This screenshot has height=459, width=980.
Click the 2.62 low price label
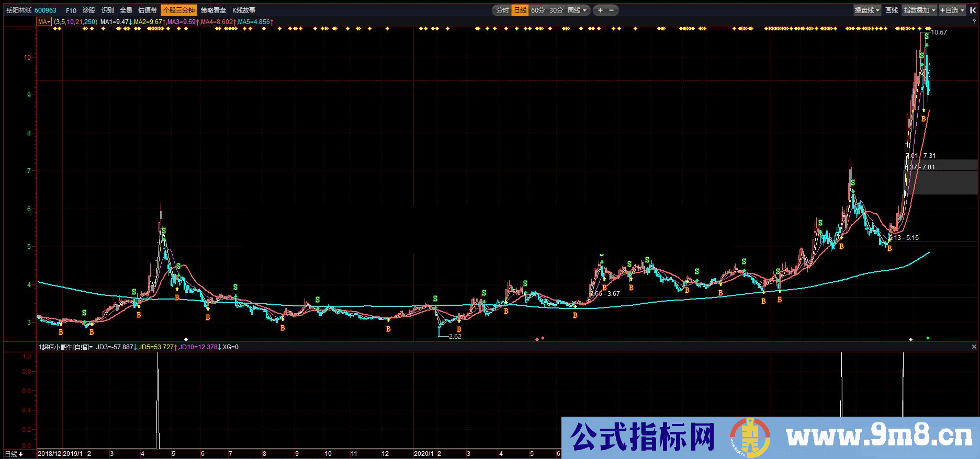coord(455,337)
